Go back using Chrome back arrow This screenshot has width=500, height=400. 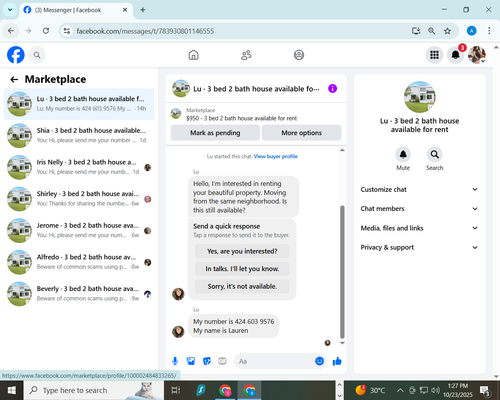11,31
